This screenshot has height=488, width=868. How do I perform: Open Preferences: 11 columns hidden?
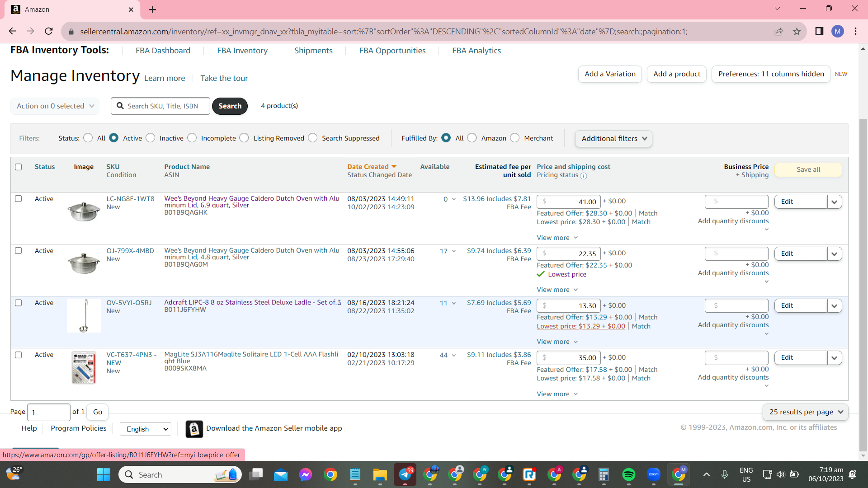tap(771, 74)
